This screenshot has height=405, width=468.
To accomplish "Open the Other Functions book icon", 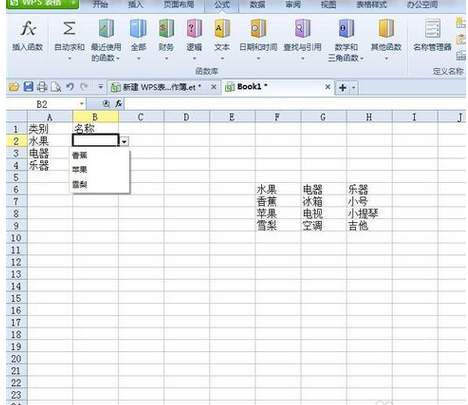I will (386, 28).
